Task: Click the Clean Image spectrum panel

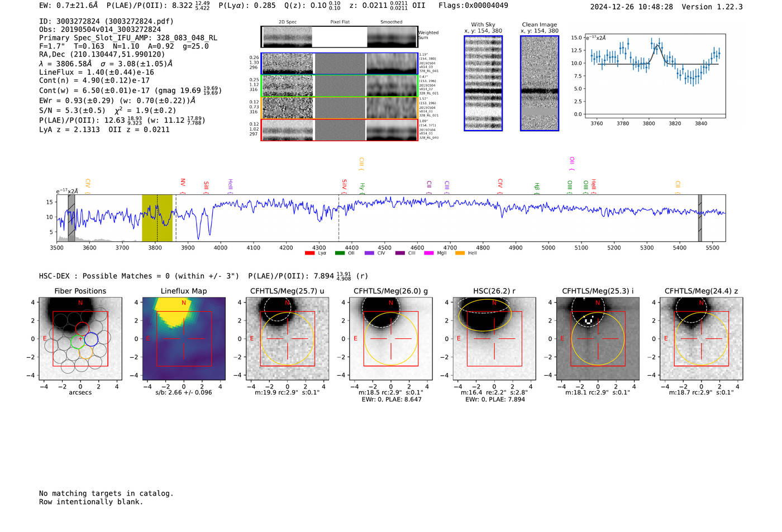Action: (540, 83)
